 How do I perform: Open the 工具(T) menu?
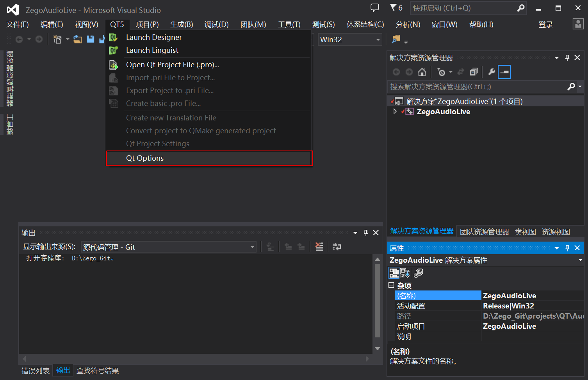click(x=289, y=24)
